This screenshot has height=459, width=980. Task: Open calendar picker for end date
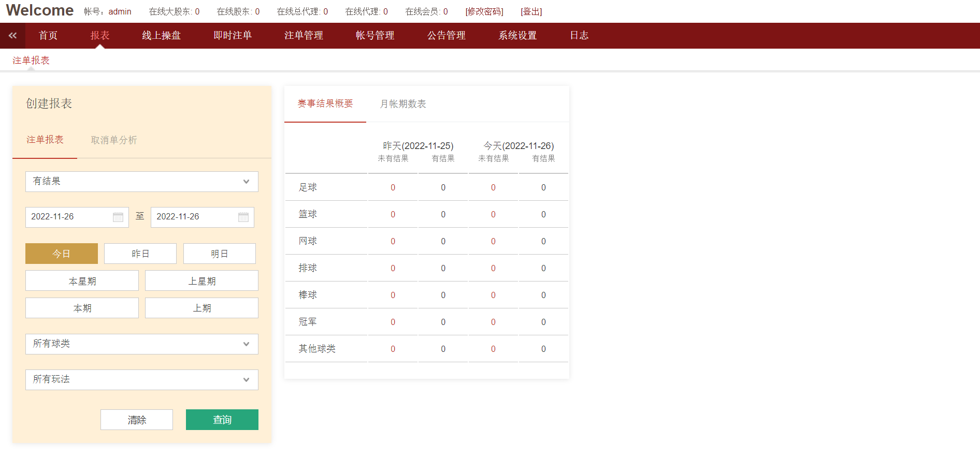243,217
